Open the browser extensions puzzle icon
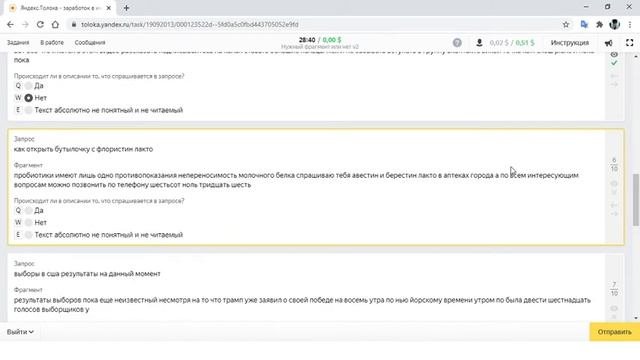 coord(599,24)
